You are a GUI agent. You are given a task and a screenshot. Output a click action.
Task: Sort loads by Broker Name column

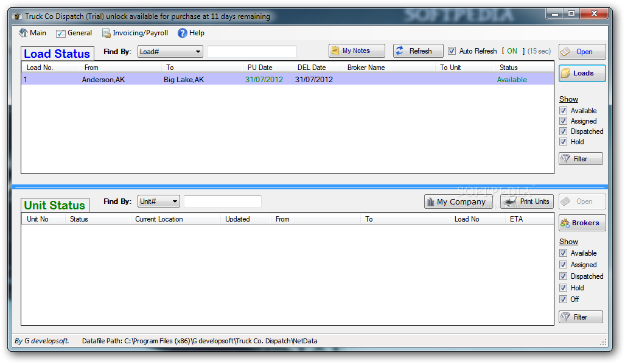(x=389, y=68)
